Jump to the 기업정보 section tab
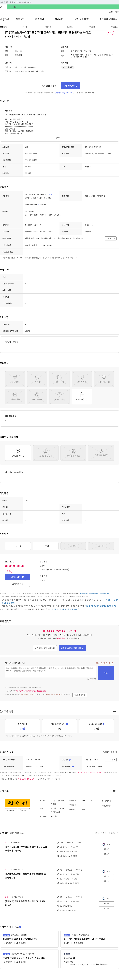Screen dimensions: 119x980 click(114, 27)
